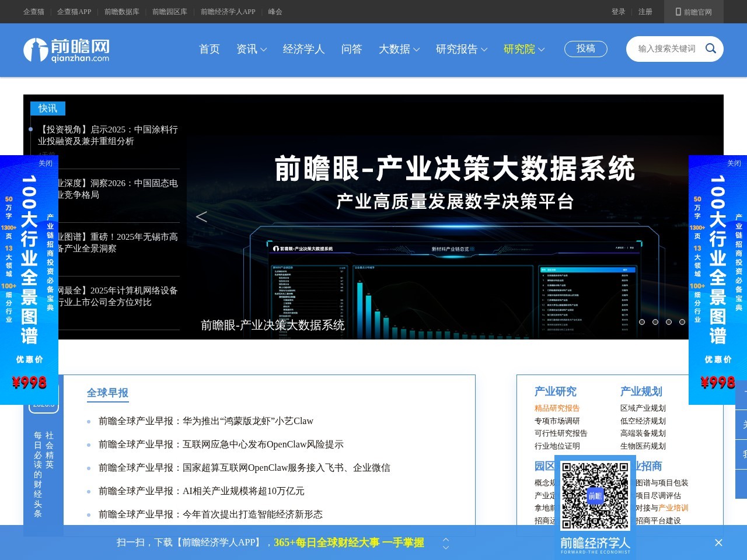Expand the double-chevron on the APP download banner
The width and height of the screenshot is (747, 560).
[x=445, y=542]
